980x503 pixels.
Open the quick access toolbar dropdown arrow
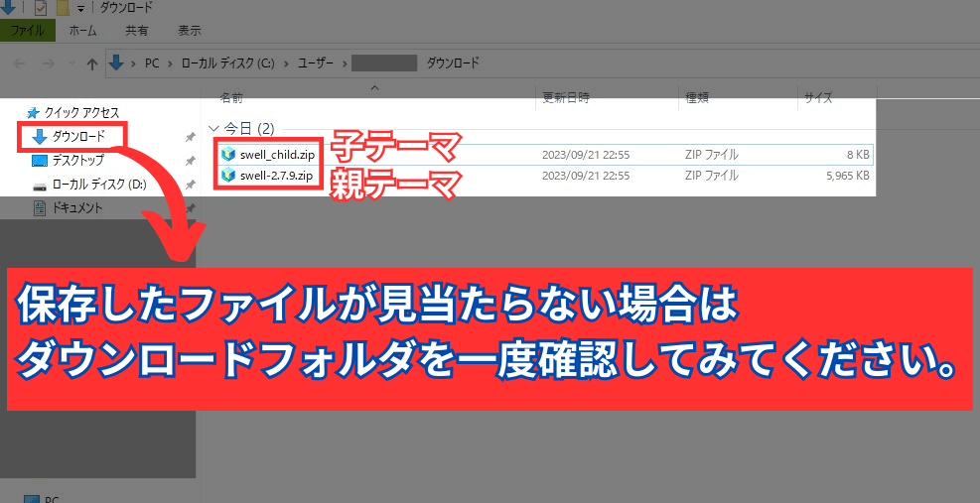pyautogui.click(x=80, y=9)
